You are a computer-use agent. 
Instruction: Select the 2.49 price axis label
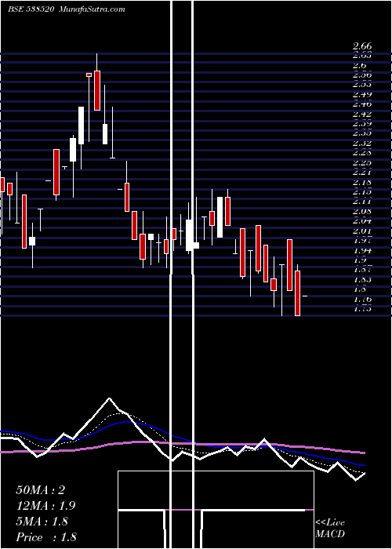click(x=362, y=94)
